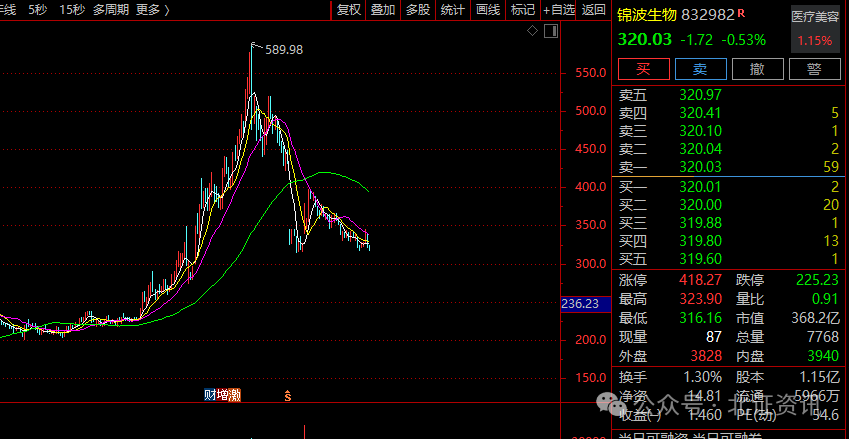Select the 买三 319.88 order row

(x=729, y=224)
